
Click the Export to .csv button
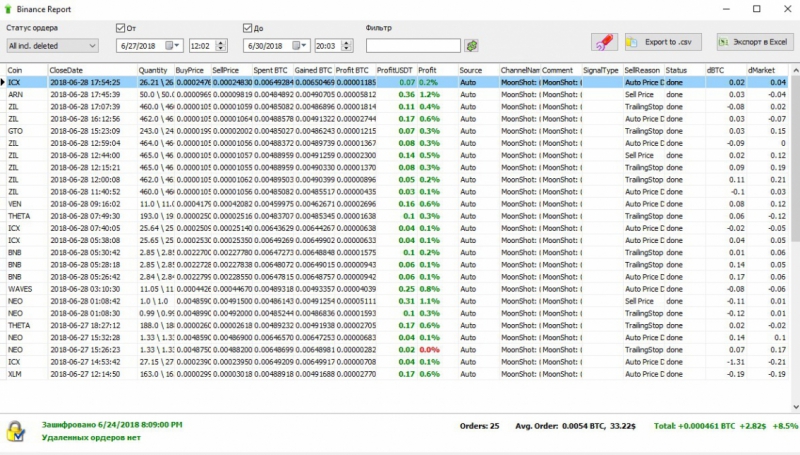click(663, 42)
